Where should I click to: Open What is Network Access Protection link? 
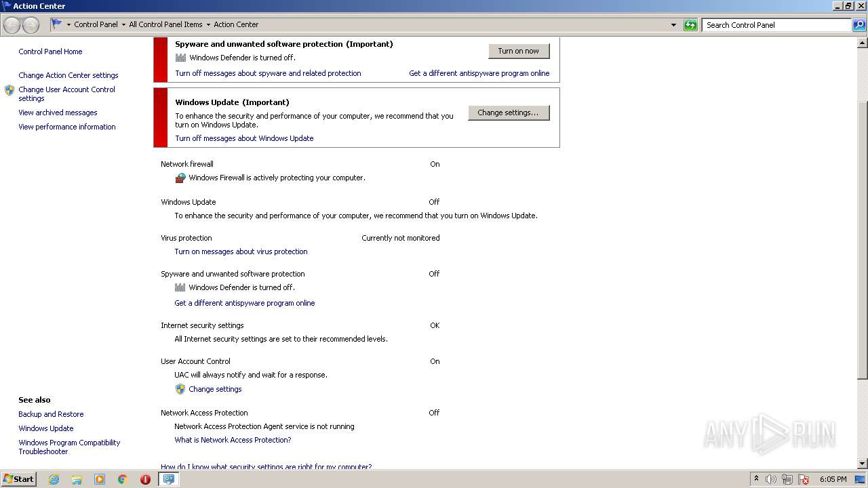(233, 440)
